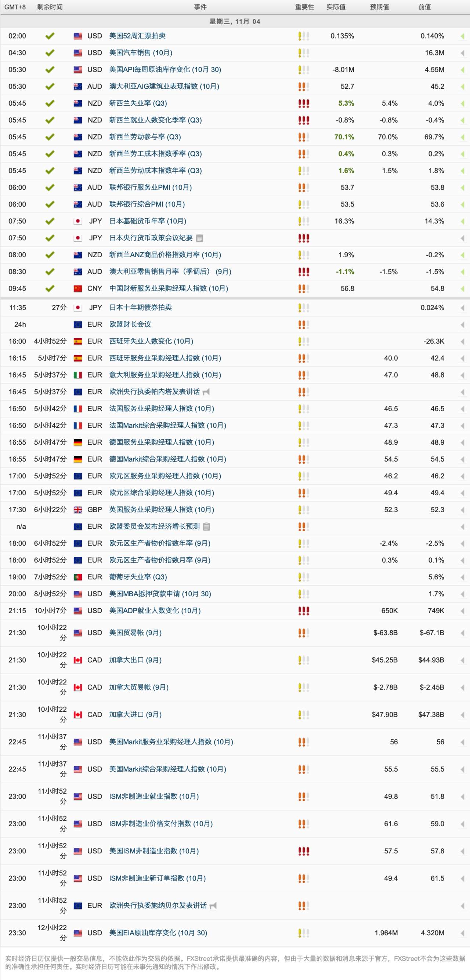Screen dimensions: 470x980
Task: Open the 加拿大贸易帐 (9月) event
Action: click(x=139, y=688)
